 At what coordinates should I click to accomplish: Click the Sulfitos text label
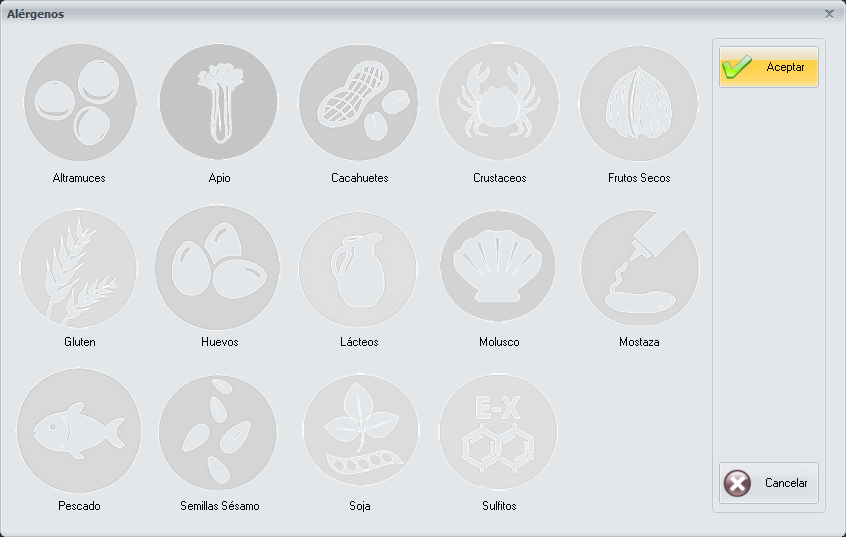[x=499, y=506]
